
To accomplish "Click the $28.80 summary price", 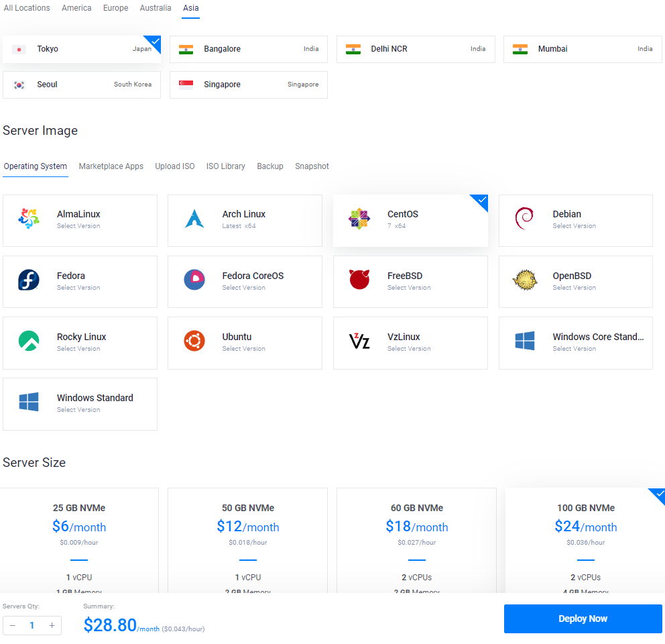I will (110, 625).
